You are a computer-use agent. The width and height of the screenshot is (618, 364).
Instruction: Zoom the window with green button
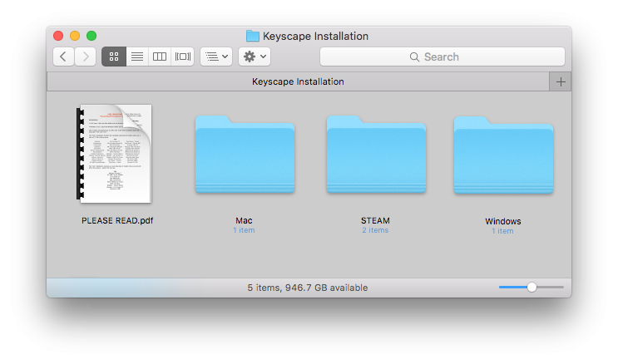point(91,36)
